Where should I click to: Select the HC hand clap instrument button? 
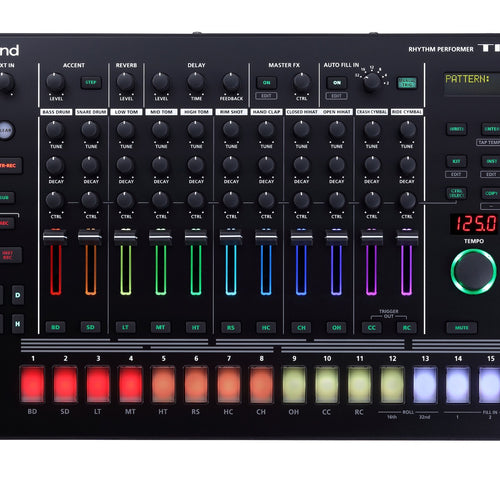pos(266,327)
